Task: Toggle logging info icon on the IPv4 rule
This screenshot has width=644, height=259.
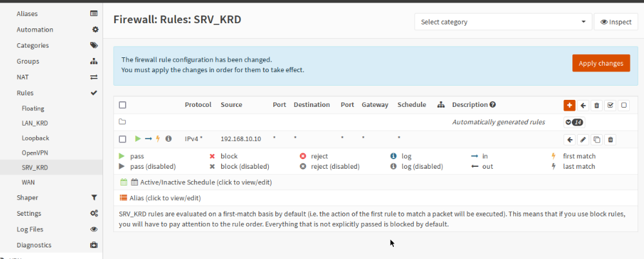Action: [x=168, y=139]
